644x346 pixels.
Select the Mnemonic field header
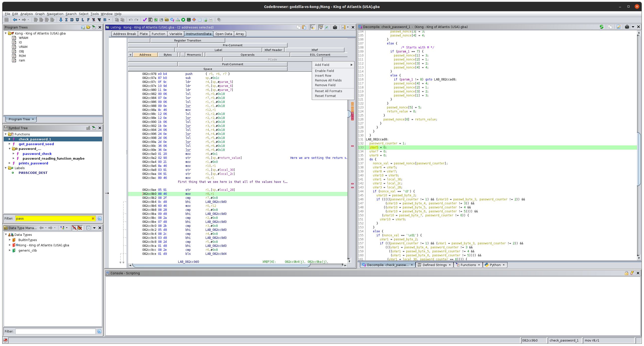point(194,55)
